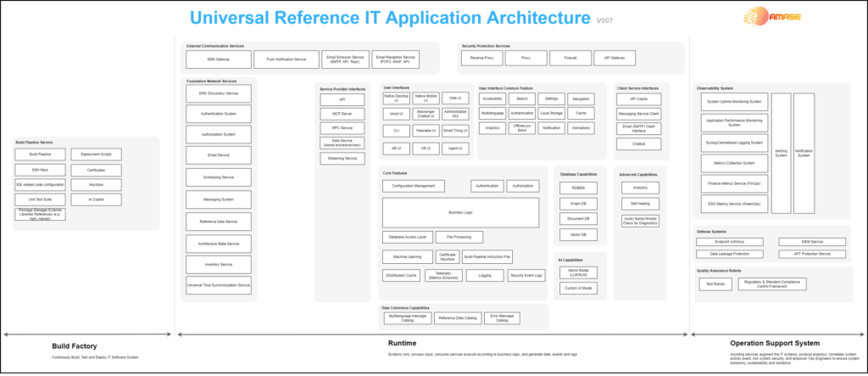Select the 'RDBMS' box
The image size is (868, 376).
[x=578, y=188]
